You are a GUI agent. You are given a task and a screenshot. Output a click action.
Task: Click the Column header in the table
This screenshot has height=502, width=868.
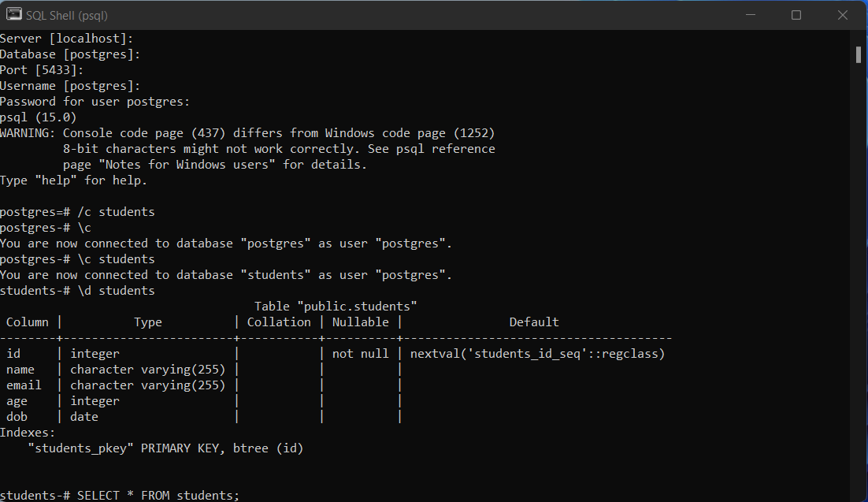click(28, 322)
